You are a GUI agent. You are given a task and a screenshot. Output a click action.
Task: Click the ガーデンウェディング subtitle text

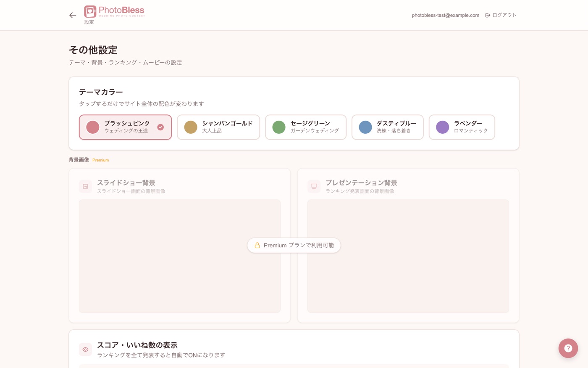pyautogui.click(x=315, y=131)
